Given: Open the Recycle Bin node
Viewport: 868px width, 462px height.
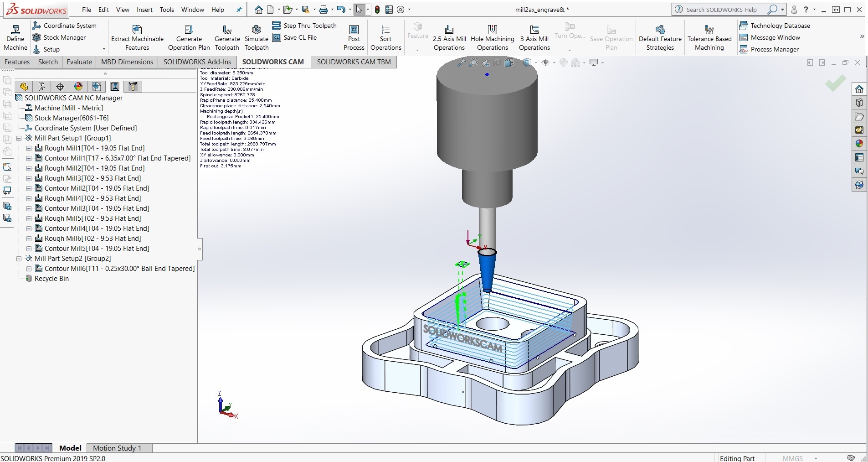Looking at the screenshot, I should tap(51, 279).
